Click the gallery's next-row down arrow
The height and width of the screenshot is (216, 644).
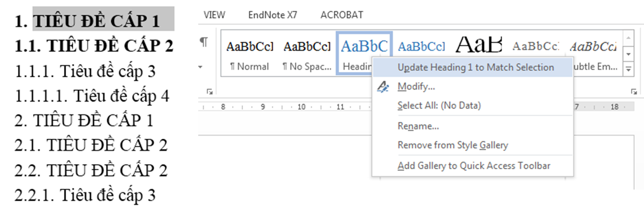(x=629, y=54)
